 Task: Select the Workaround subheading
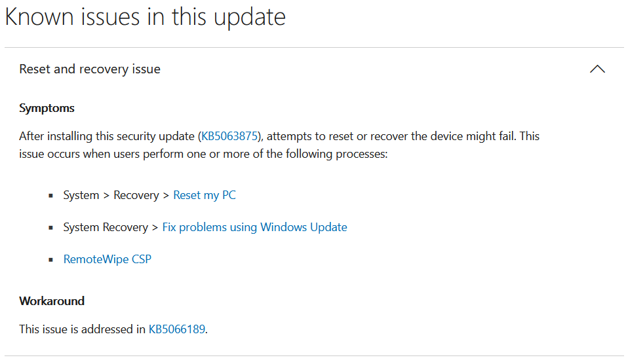pyautogui.click(x=52, y=301)
